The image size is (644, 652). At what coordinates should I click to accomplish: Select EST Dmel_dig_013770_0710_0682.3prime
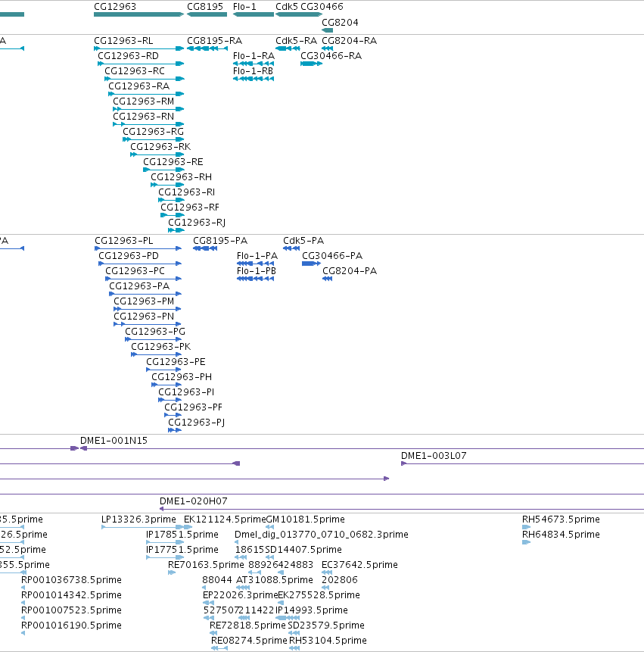coord(322,535)
